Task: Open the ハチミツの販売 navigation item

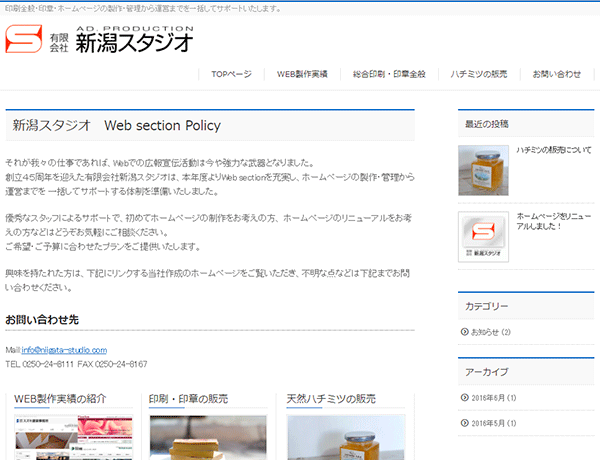Action: coord(479,74)
